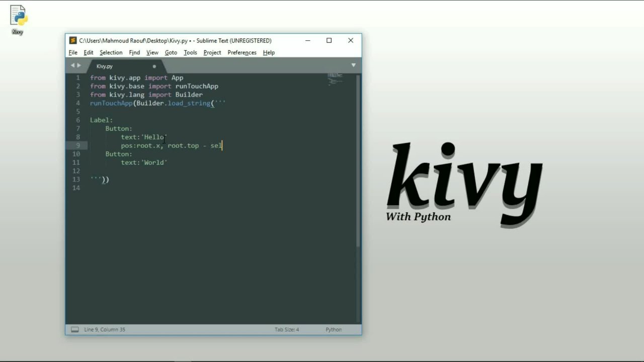644x362 pixels.
Task: Open the File menu
Action: tap(73, 53)
